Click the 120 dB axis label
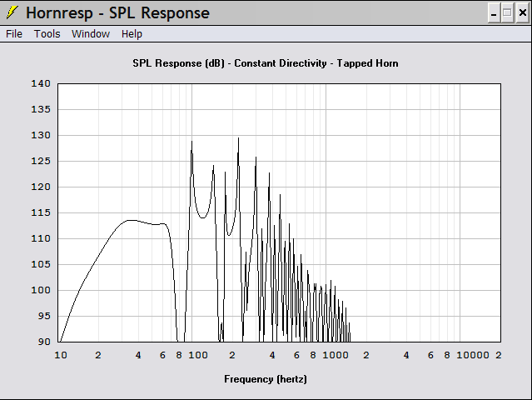The image size is (532, 400). 41,187
